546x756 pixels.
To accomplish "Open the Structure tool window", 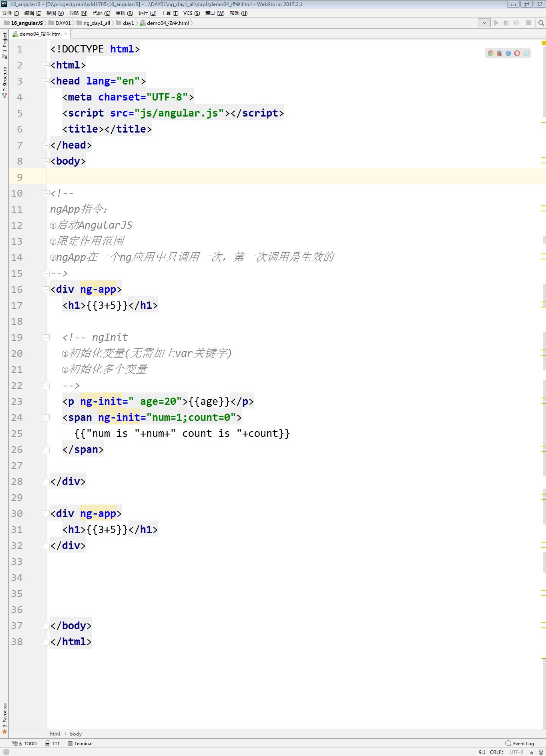I will pos(5,82).
